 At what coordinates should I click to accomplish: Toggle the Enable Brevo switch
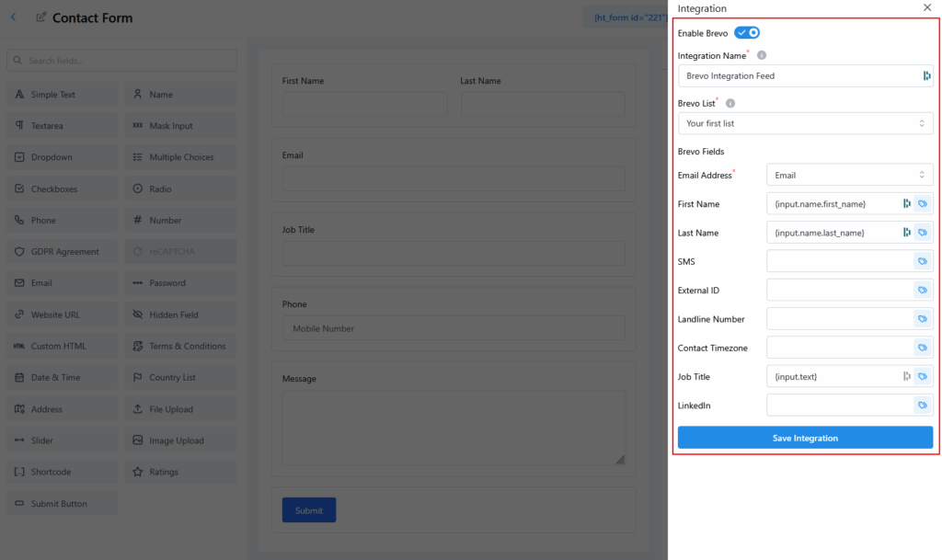(746, 33)
